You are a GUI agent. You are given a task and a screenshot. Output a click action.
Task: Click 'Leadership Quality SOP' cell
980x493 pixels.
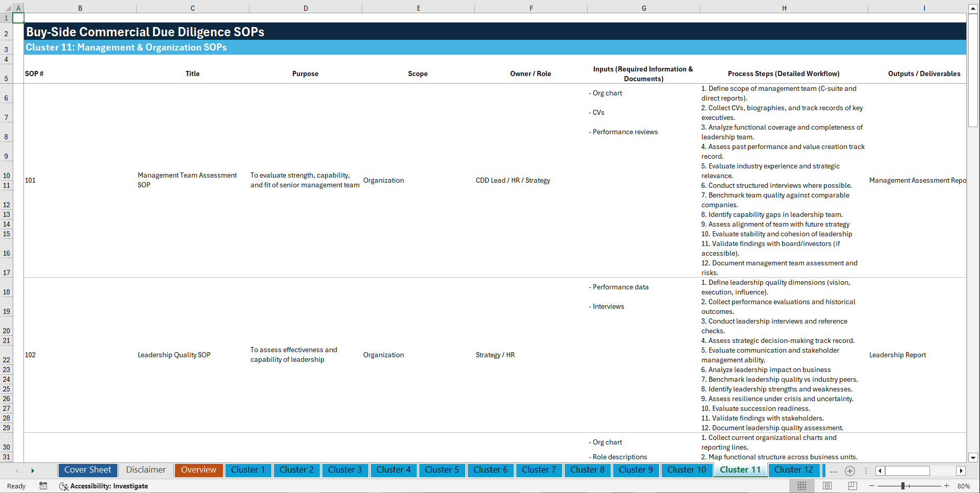(174, 355)
